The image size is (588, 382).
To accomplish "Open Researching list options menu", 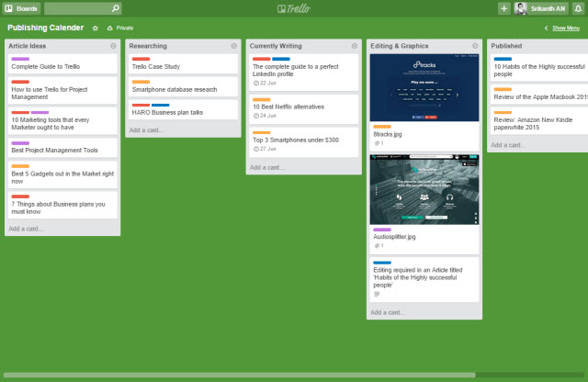I will (234, 46).
